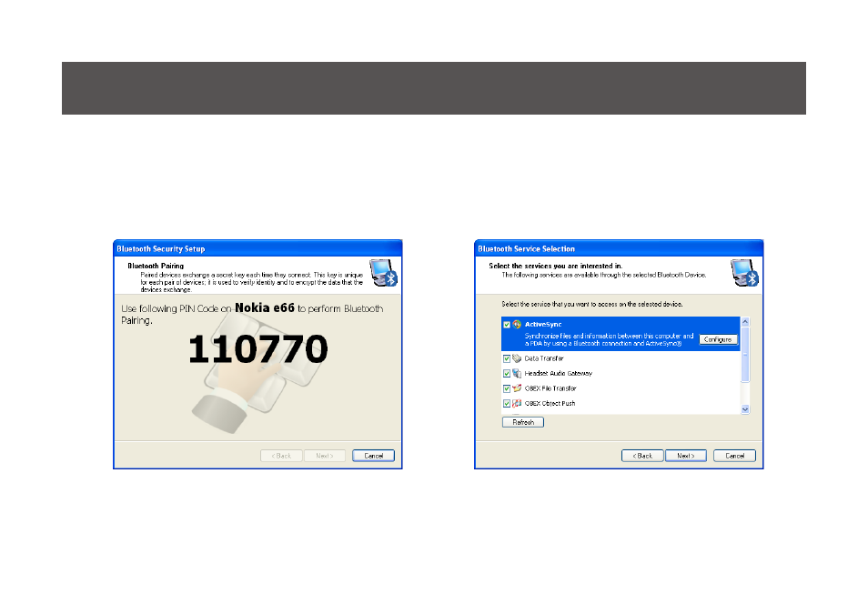Click the Headset Audio Gateway icon
Image resolution: width=868 pixels, height=604 pixels.
click(517, 374)
